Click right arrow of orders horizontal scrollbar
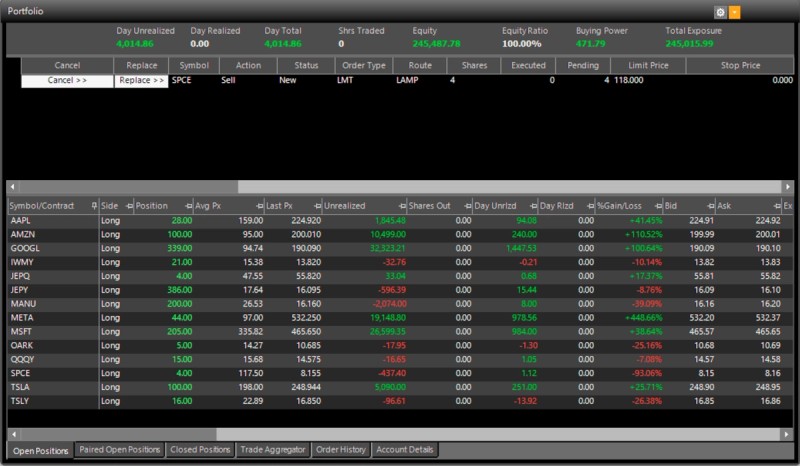Viewport: 800px width, 466px height. coord(787,187)
